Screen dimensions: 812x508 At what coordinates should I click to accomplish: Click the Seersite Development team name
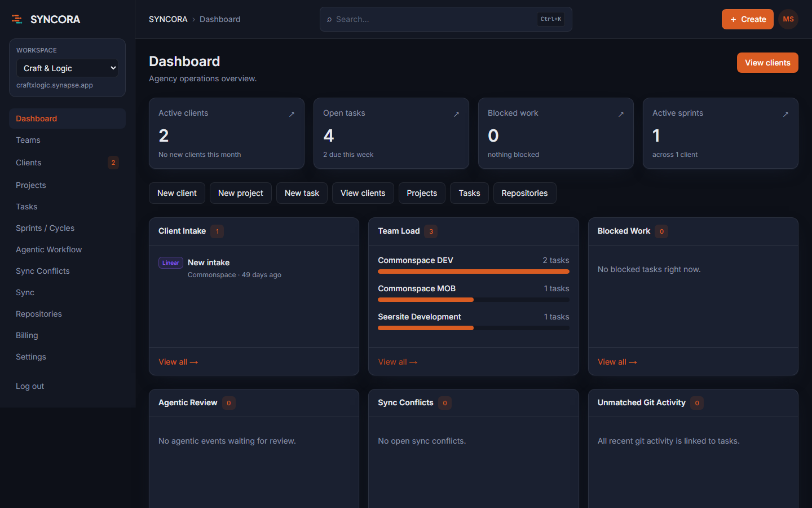point(420,317)
